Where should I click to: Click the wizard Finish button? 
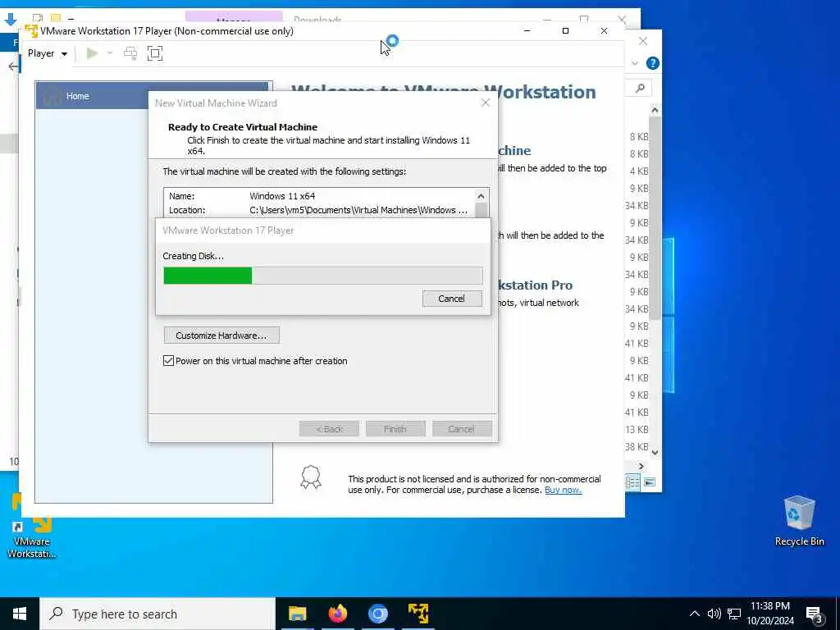click(x=395, y=429)
